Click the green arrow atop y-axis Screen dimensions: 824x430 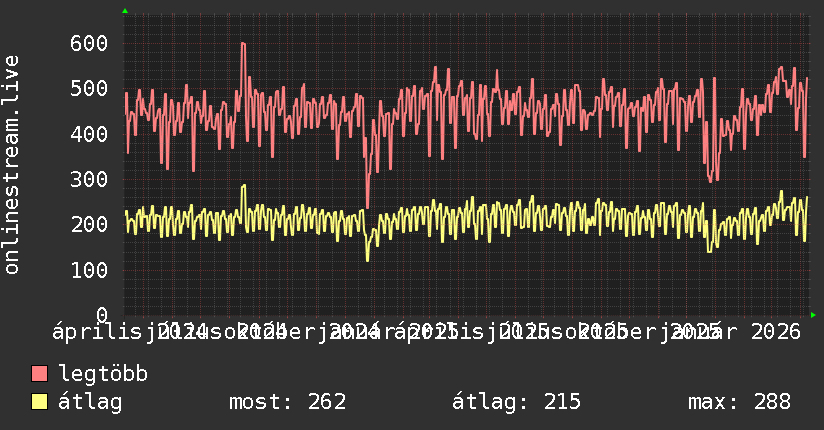pos(125,11)
